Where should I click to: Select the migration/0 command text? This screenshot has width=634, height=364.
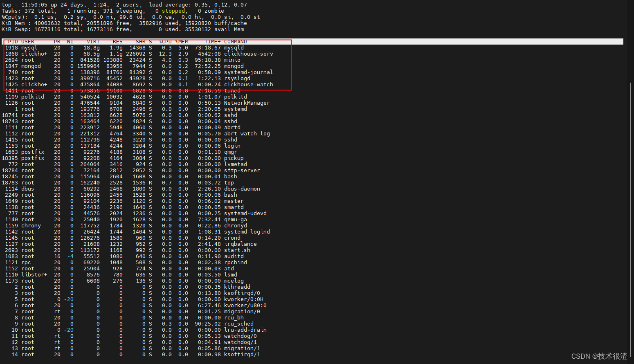coord(242,312)
